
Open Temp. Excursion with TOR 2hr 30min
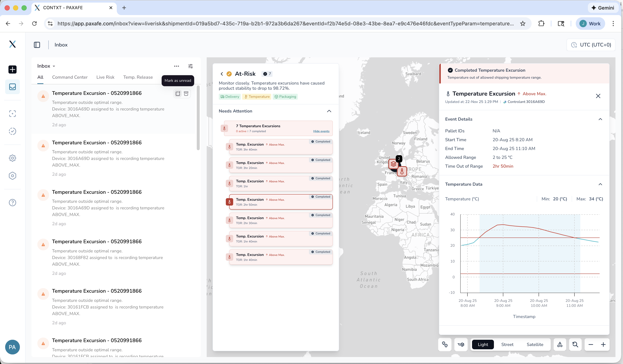tap(281, 220)
